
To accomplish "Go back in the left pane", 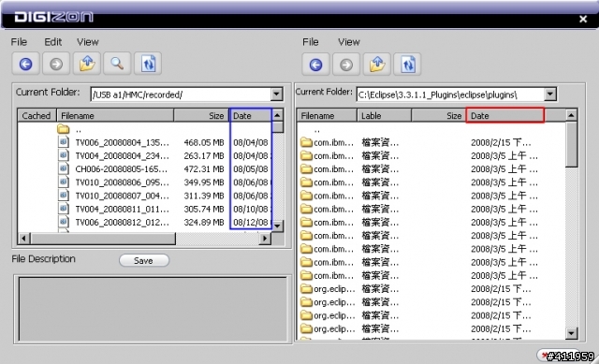I will click(x=25, y=64).
